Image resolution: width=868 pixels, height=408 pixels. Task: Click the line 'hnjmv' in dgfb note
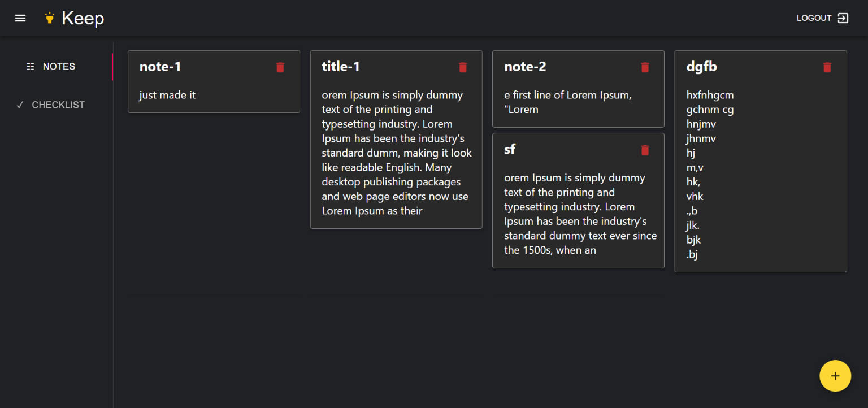coord(701,124)
